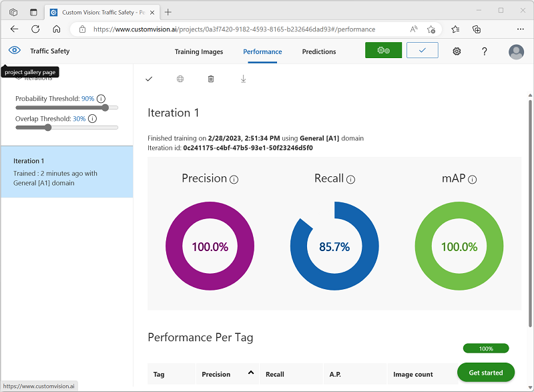Click the Export download arrow icon
This screenshot has width=534, height=392.
(243, 79)
